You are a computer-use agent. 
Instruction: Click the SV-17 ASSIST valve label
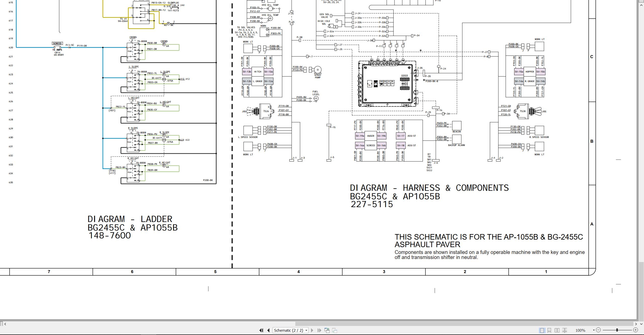401,136
